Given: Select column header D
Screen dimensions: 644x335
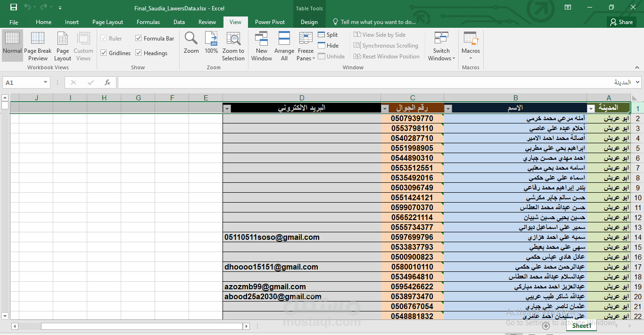Looking at the screenshot, I should pyautogui.click(x=302, y=98).
